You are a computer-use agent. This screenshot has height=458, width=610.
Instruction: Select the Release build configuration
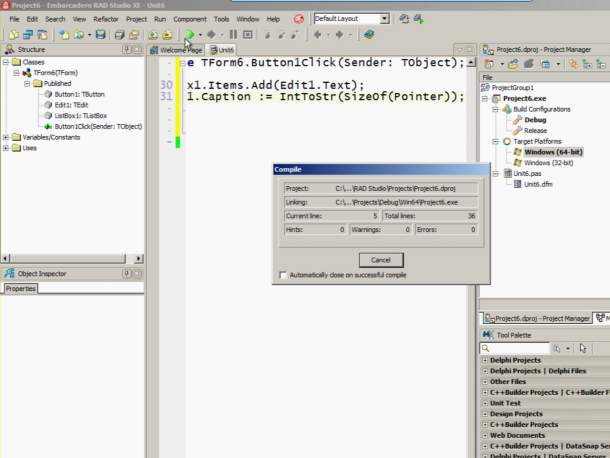pos(535,131)
